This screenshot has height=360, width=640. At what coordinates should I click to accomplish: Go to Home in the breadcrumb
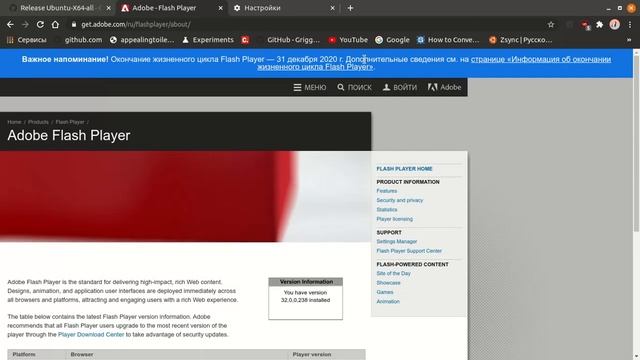(x=14, y=122)
